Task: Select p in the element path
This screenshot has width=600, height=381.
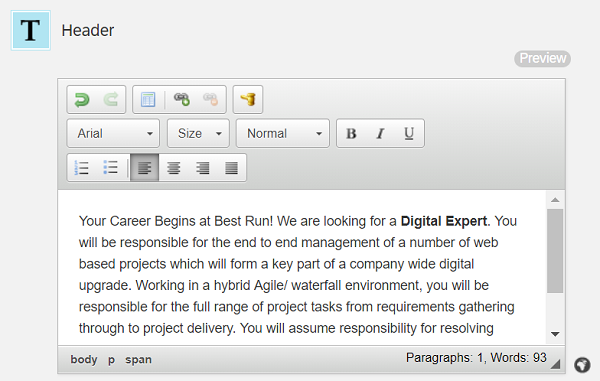Action: 111,360
